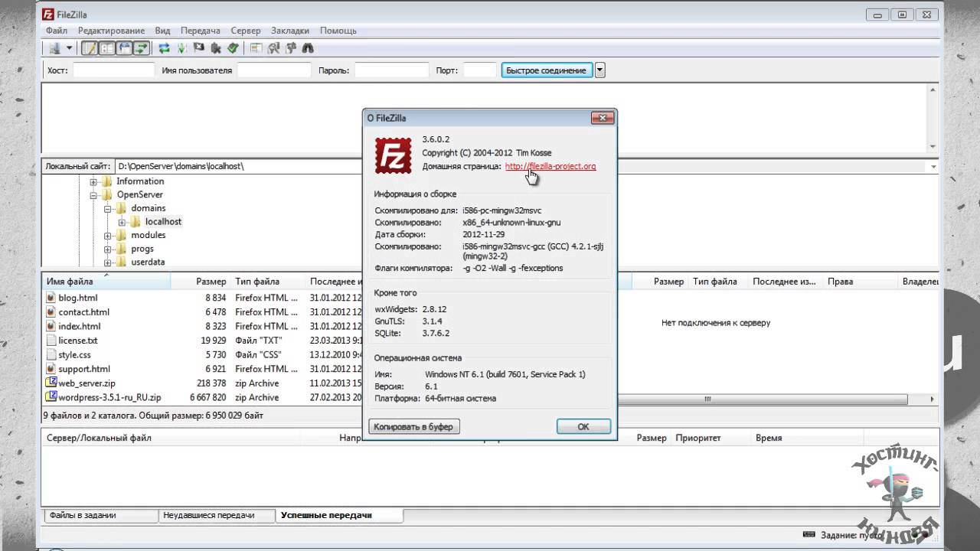Click the FileZilla logo in the about dialog

tap(394, 155)
